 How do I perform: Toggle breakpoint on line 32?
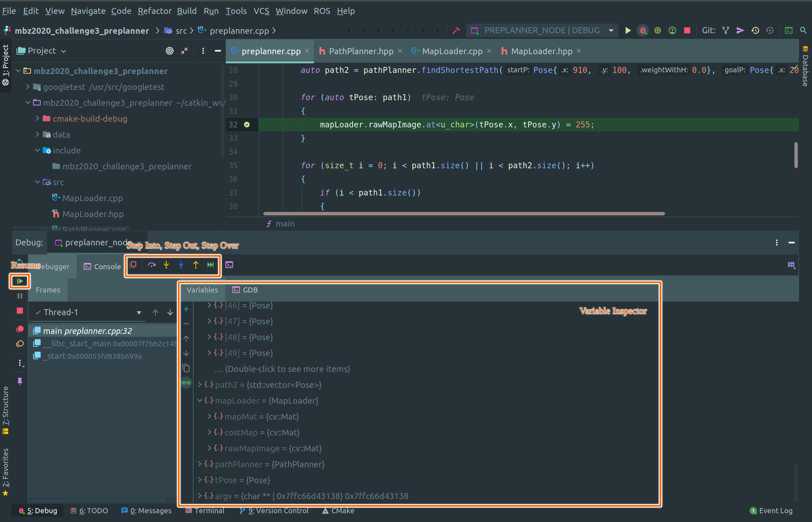247,125
